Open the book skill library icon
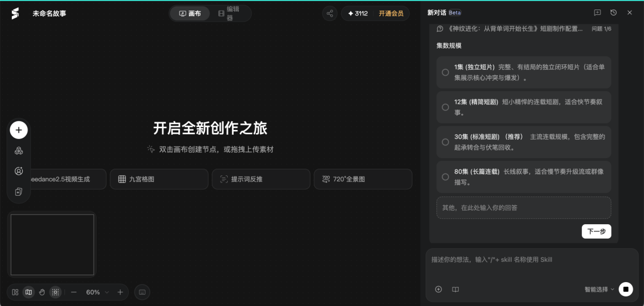This screenshot has width=644, height=306. click(x=456, y=289)
